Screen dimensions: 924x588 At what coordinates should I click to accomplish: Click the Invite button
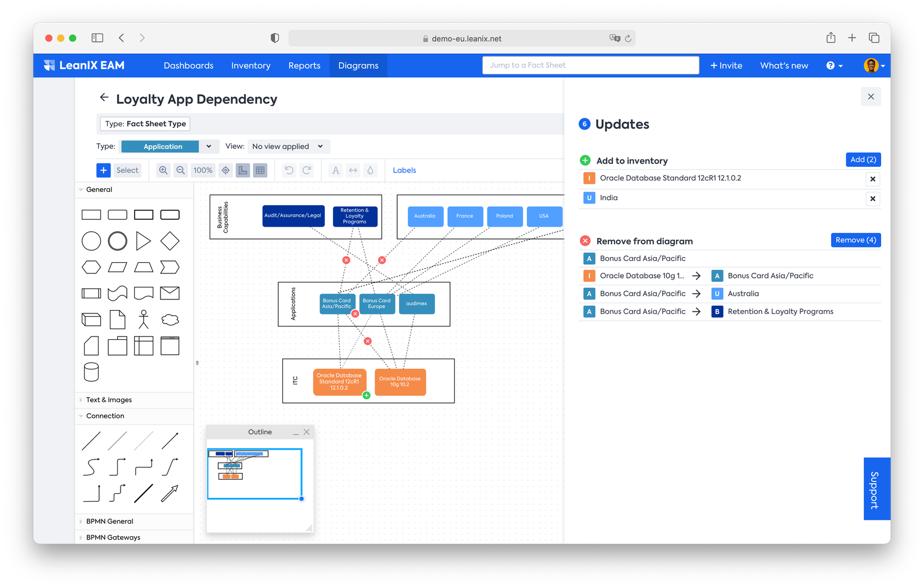pyautogui.click(x=726, y=65)
